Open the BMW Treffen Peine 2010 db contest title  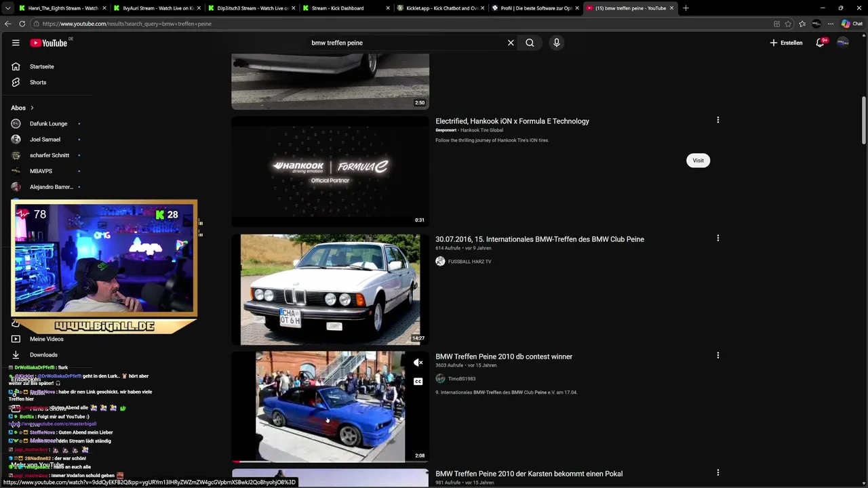tap(504, 357)
